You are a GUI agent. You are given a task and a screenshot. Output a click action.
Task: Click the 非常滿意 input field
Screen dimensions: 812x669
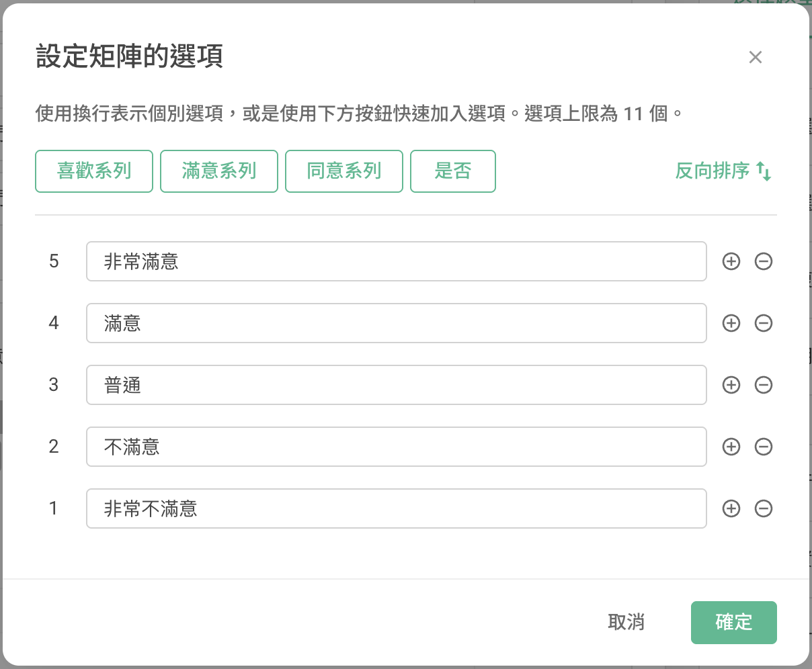[396, 261]
